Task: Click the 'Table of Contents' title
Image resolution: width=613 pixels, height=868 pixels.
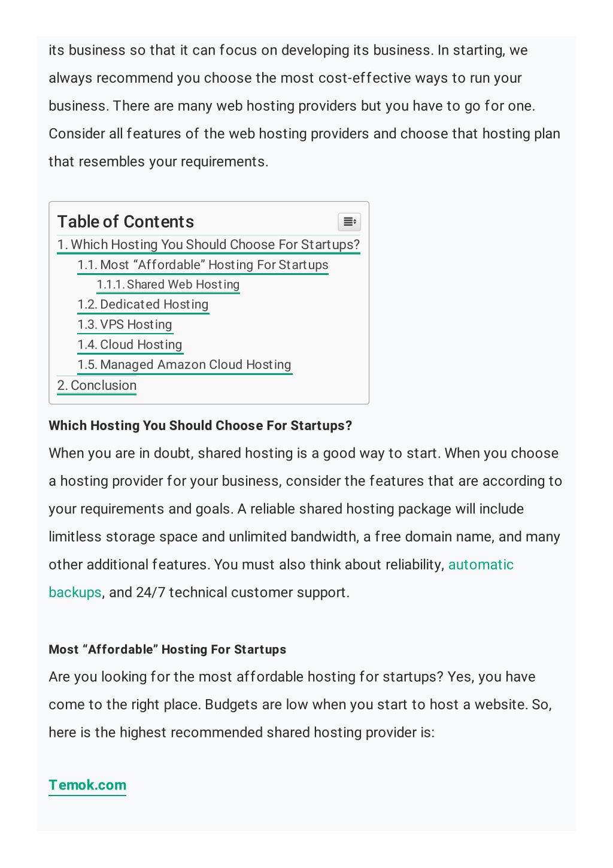Action: (x=126, y=222)
